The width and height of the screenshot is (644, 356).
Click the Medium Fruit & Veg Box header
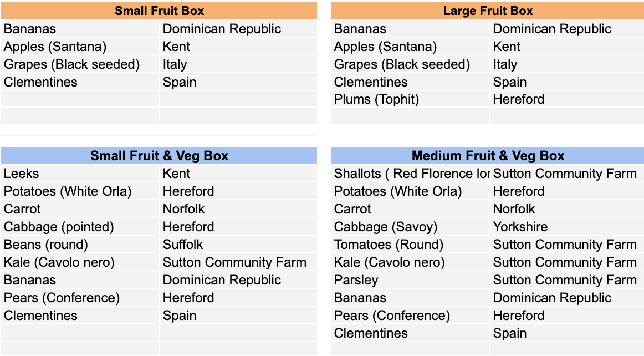(x=488, y=155)
